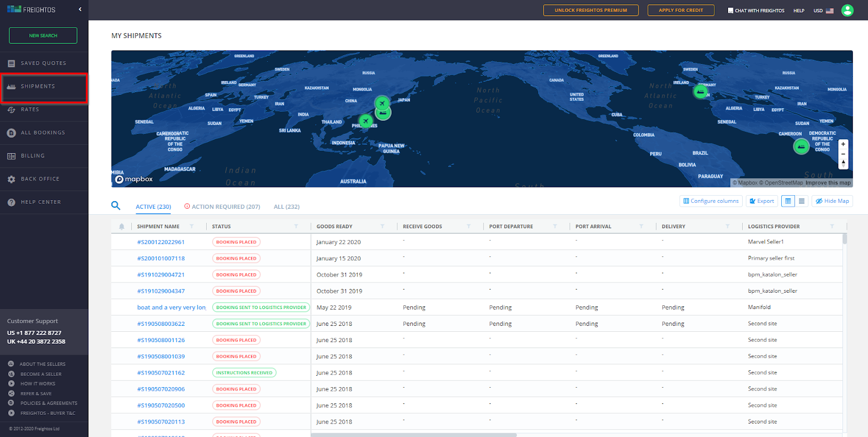Click the ship marker near Germany on map
The height and width of the screenshot is (437, 868).
700,92
